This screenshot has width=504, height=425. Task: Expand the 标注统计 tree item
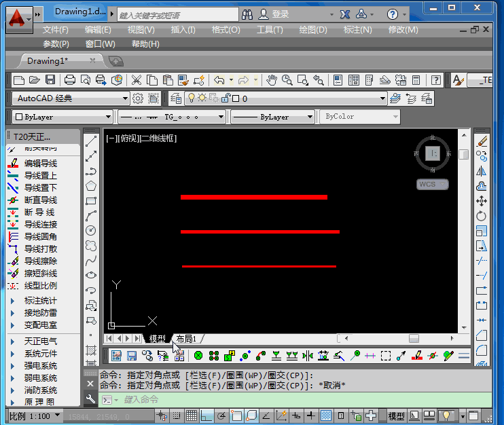click(x=13, y=301)
